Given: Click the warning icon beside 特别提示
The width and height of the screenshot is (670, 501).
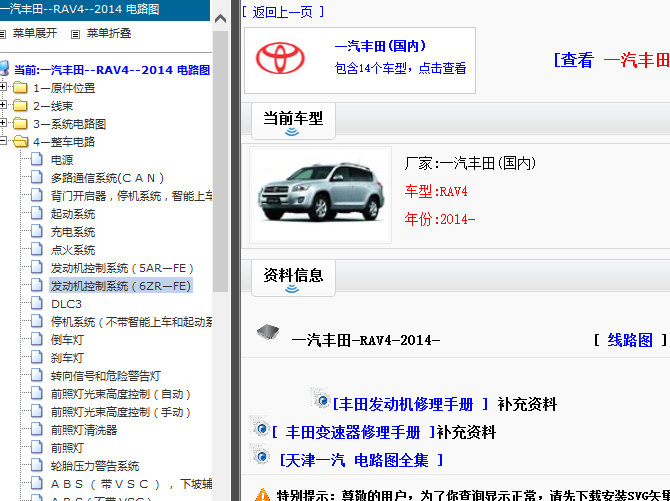Looking at the screenshot, I should [263, 495].
